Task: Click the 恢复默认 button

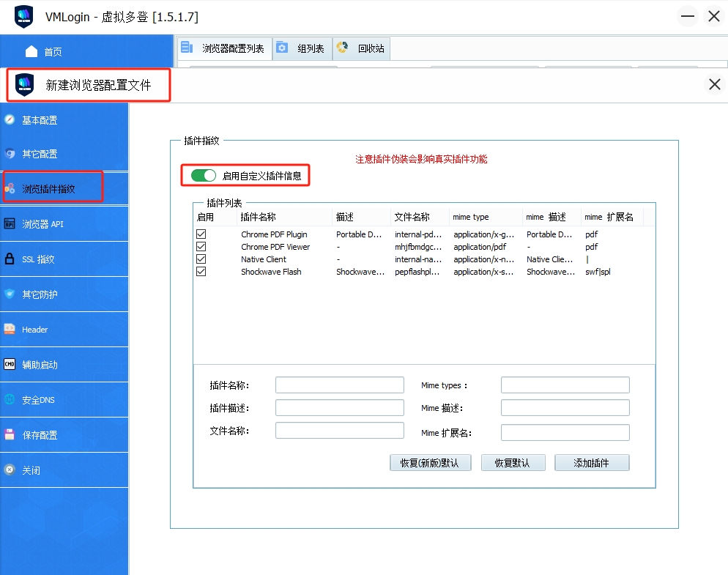Action: coord(513,463)
